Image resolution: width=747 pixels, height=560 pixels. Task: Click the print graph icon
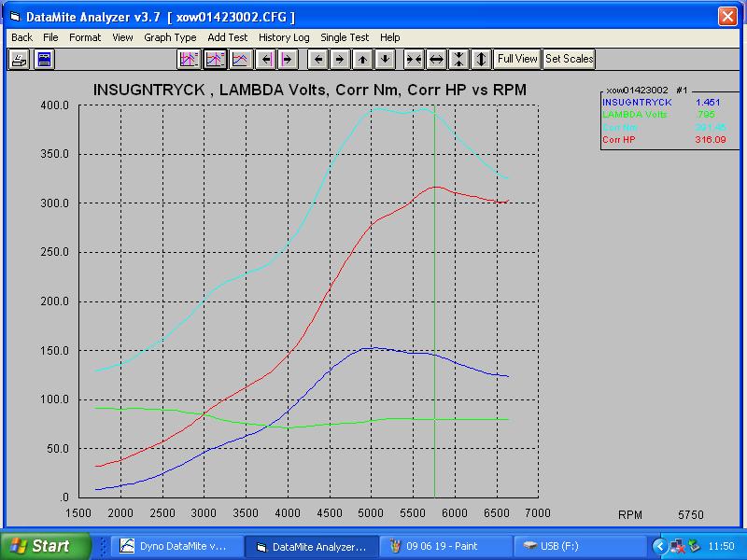point(19,59)
